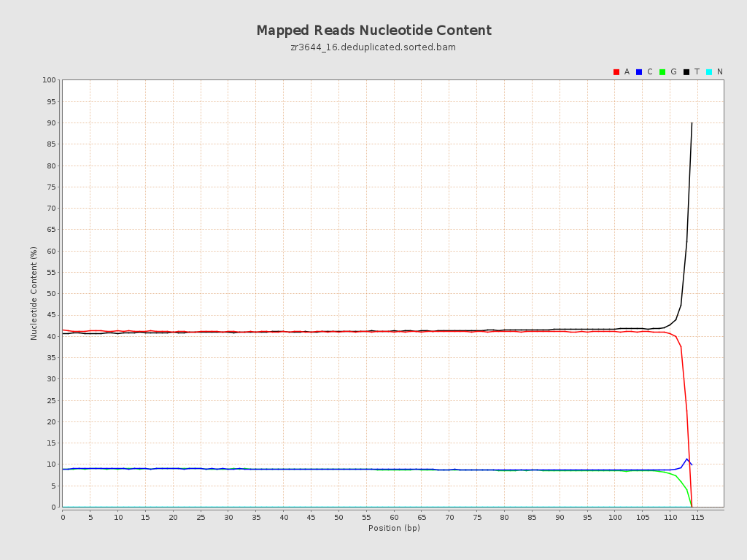The width and height of the screenshot is (747, 560).
Task: Click the black T legend swatch
Action: [686, 72]
